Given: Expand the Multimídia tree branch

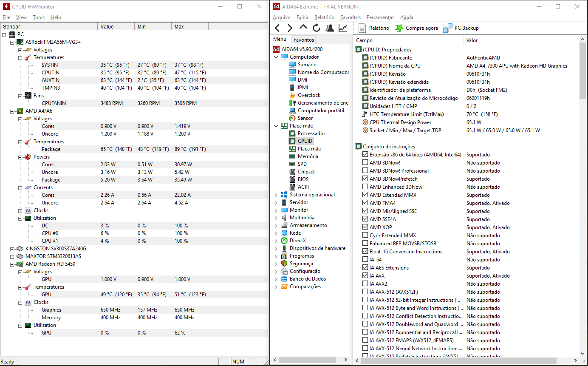Looking at the screenshot, I should (x=276, y=218).
